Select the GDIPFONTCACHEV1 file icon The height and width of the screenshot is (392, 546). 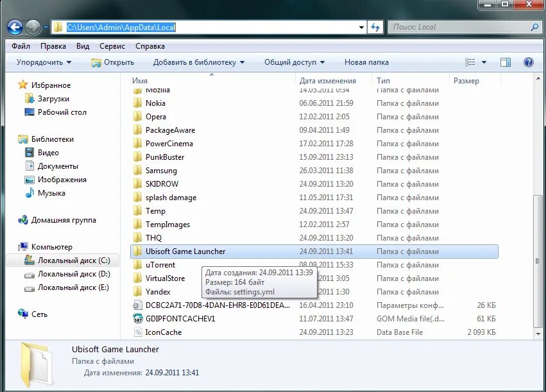pos(137,319)
